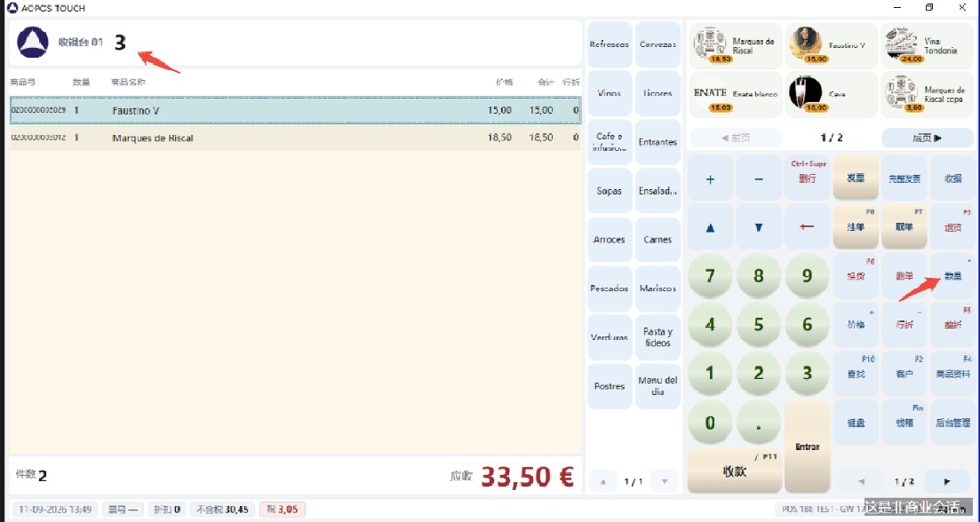The width and height of the screenshot is (980, 522).
Task: Click the 收款 payment button
Action: (x=735, y=471)
